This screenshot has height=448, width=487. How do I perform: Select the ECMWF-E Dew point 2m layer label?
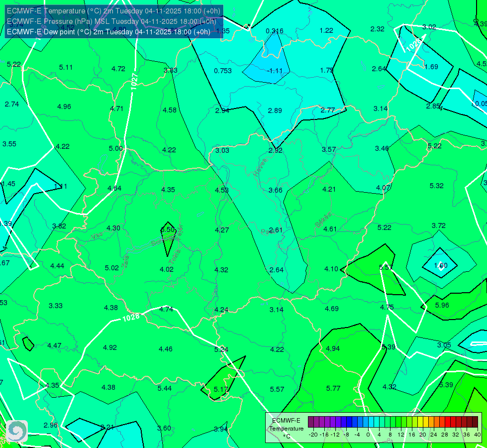coord(108,32)
